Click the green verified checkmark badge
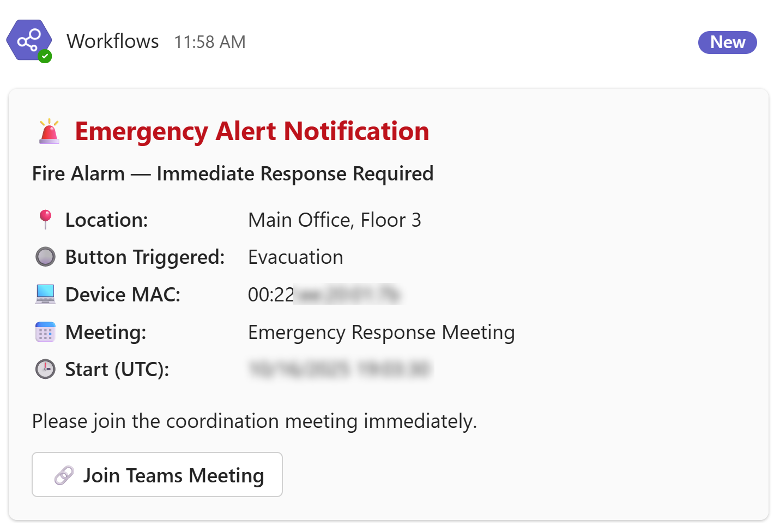The image size is (774, 532). click(45, 56)
